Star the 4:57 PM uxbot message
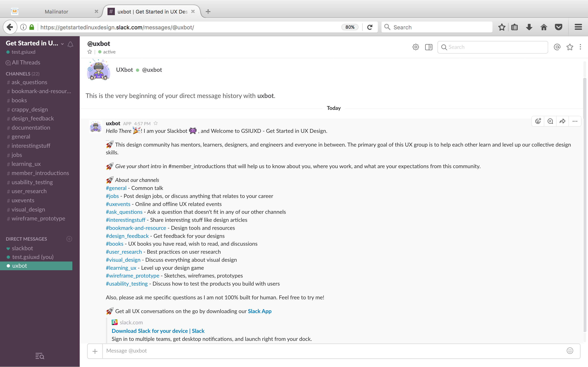Screen dimensions: 588x367 point(156,123)
